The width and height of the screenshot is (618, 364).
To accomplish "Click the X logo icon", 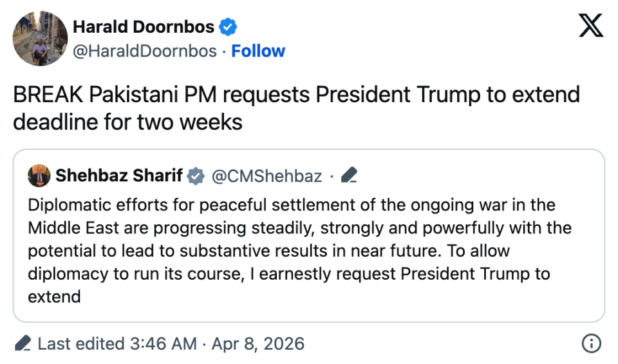I will click(x=591, y=26).
